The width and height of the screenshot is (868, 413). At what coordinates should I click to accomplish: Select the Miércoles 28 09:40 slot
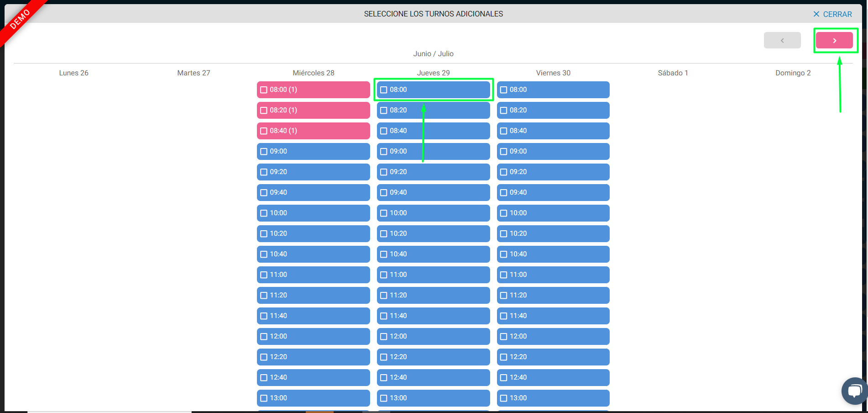(x=313, y=192)
